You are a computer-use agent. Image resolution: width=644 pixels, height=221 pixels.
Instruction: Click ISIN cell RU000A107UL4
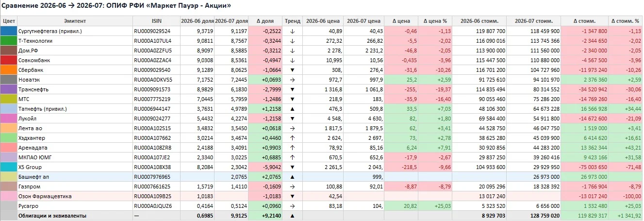[x=156, y=40]
